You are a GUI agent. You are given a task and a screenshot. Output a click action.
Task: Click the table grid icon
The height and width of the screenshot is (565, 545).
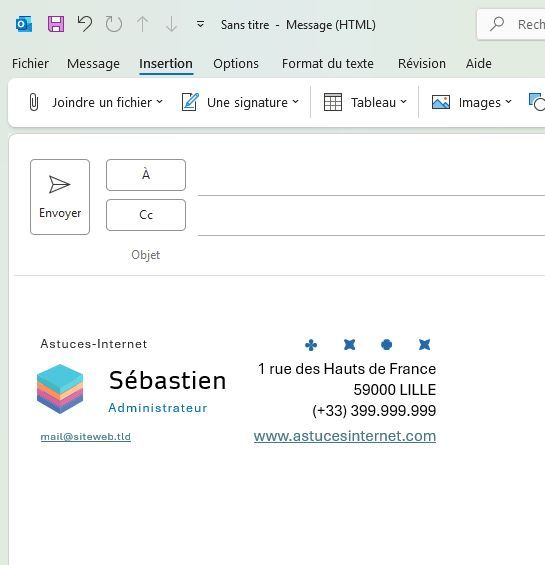pyautogui.click(x=333, y=102)
